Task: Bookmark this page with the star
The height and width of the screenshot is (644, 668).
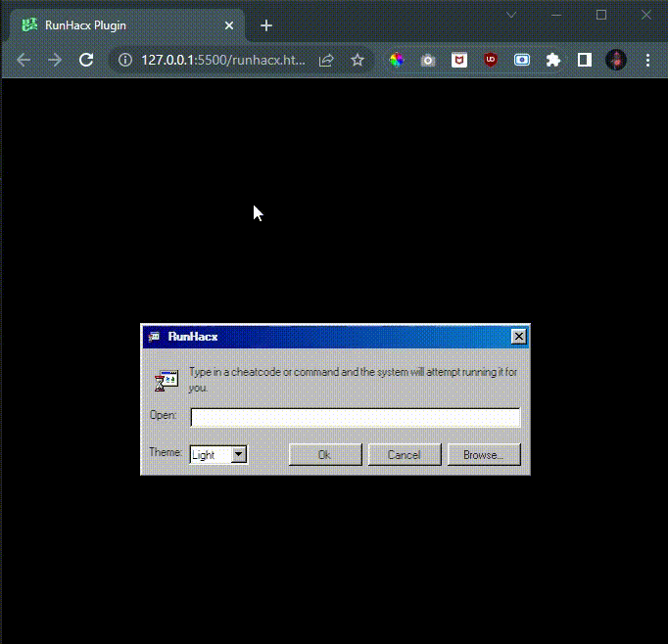Action: (x=358, y=60)
